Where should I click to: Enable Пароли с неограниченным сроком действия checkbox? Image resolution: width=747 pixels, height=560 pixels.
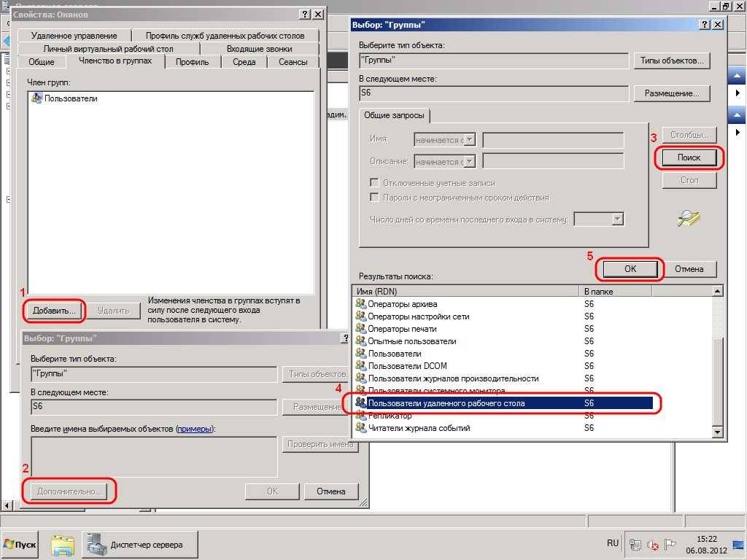point(374,198)
